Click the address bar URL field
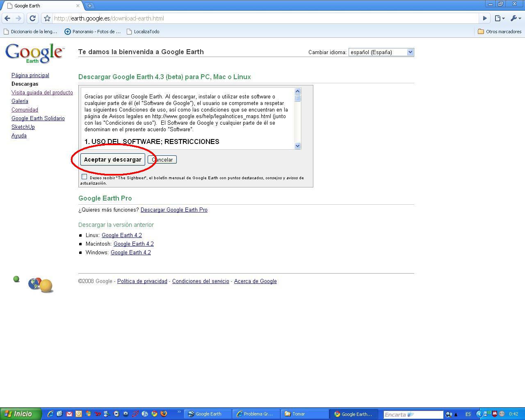 click(262, 18)
